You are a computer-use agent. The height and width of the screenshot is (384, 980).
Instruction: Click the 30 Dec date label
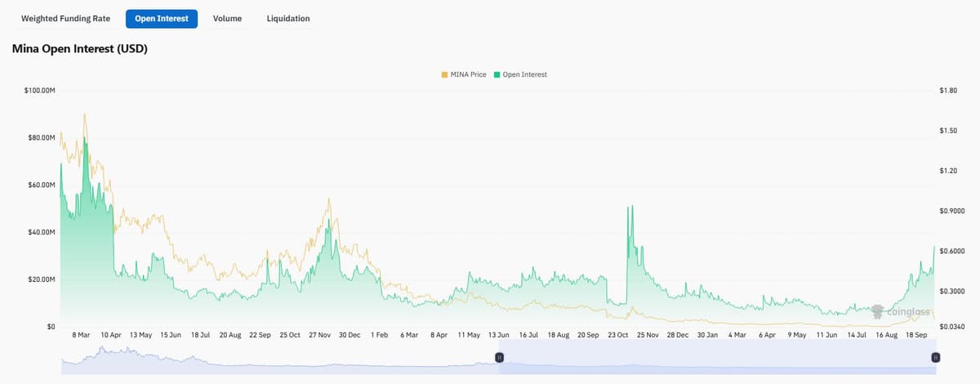(x=350, y=335)
